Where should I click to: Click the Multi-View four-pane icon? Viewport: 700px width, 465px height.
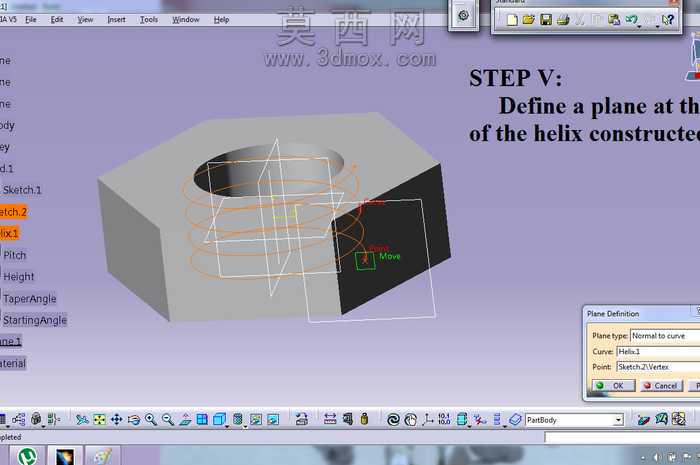click(202, 419)
